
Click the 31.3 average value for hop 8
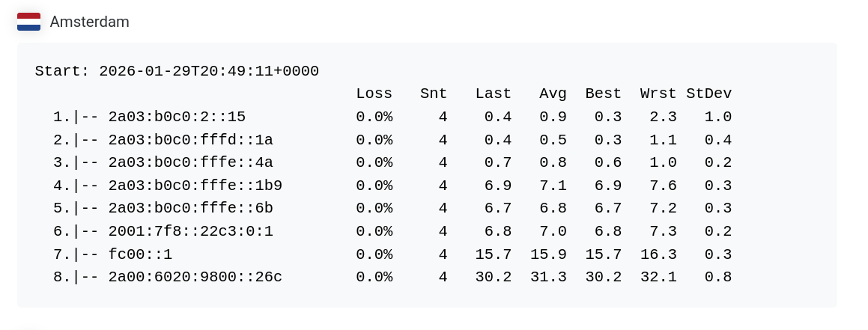pyautogui.click(x=549, y=277)
